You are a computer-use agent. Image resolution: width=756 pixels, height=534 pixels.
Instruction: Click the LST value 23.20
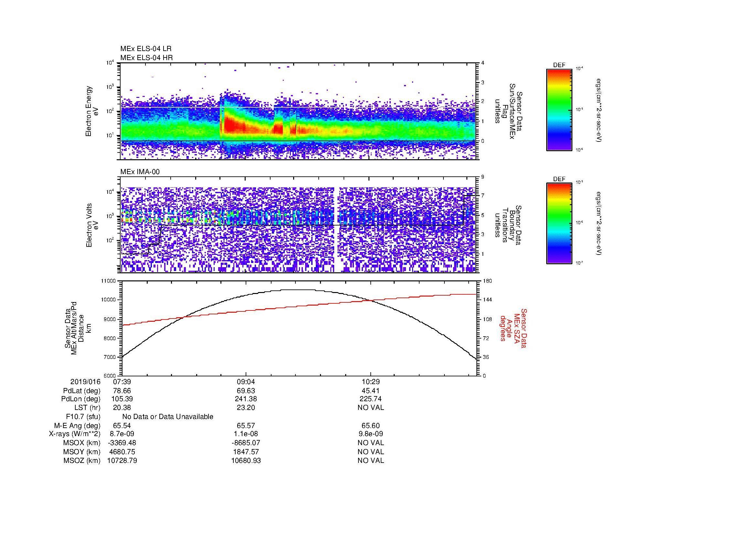[246, 407]
